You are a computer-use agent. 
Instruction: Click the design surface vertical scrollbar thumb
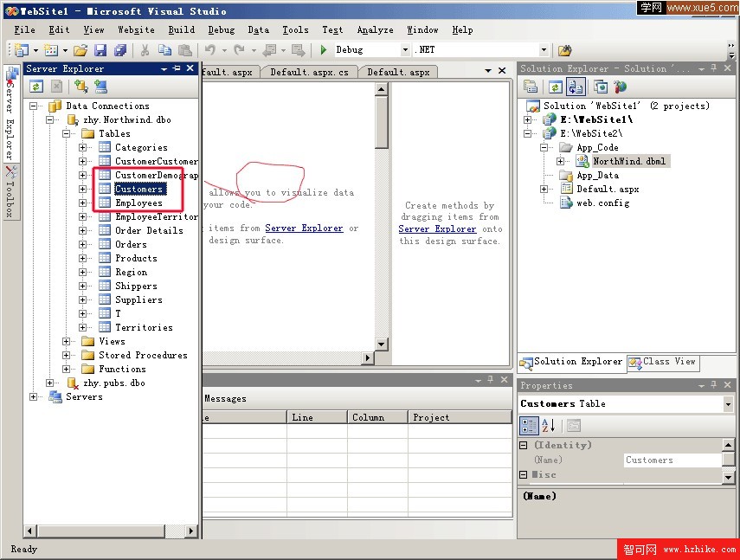(382, 123)
